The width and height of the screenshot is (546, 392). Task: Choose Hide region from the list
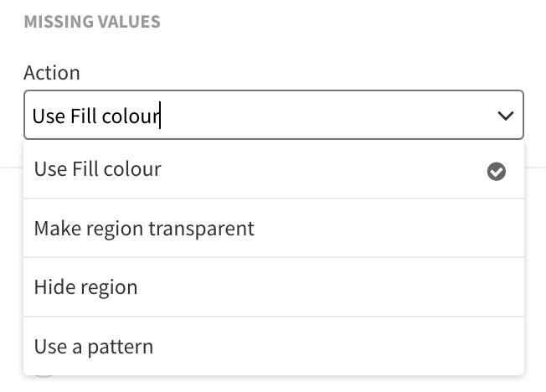coord(274,287)
